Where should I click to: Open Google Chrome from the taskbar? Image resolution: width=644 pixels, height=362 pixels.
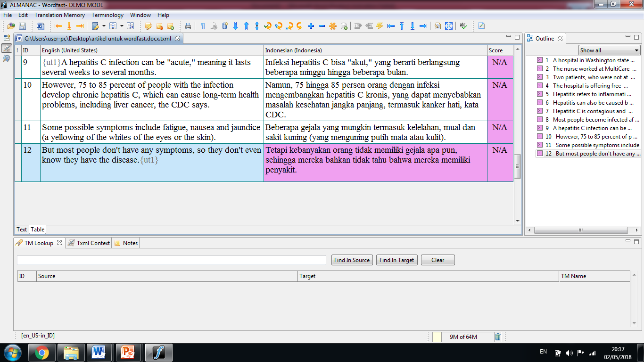(x=41, y=353)
